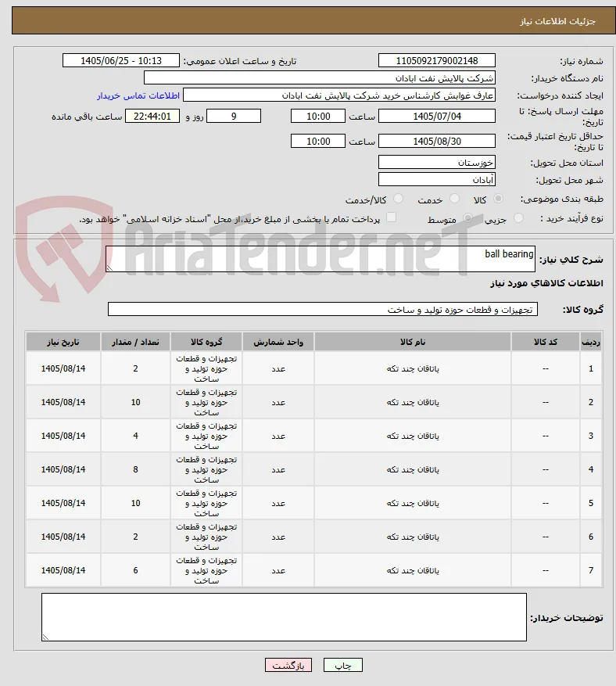
Task: Click یاتاقان چند تکه in row 4
Action: click(412, 470)
